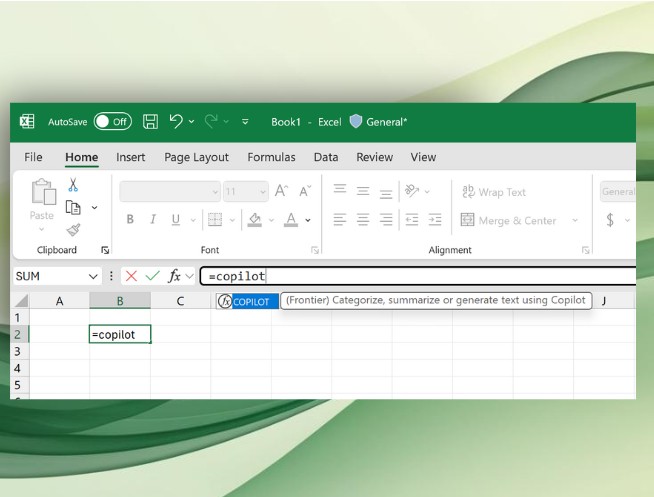Click the Cut scissors icon
Screen dimensions: 654x497
coord(73,185)
